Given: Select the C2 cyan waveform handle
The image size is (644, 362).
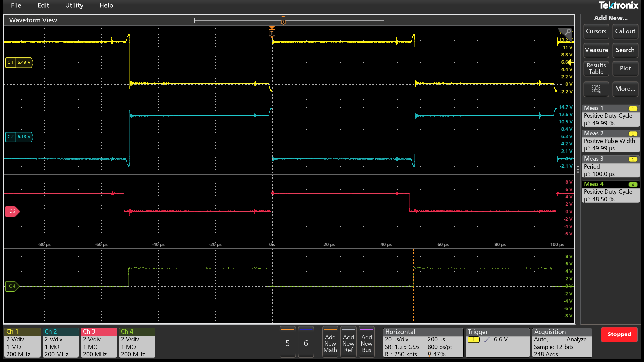Looking at the screenshot, I should 19,137.
